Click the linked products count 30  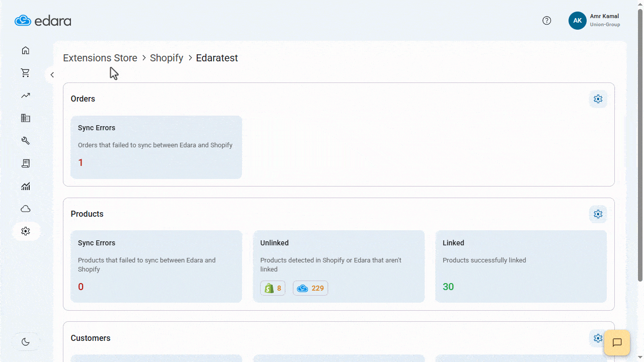pos(448,287)
